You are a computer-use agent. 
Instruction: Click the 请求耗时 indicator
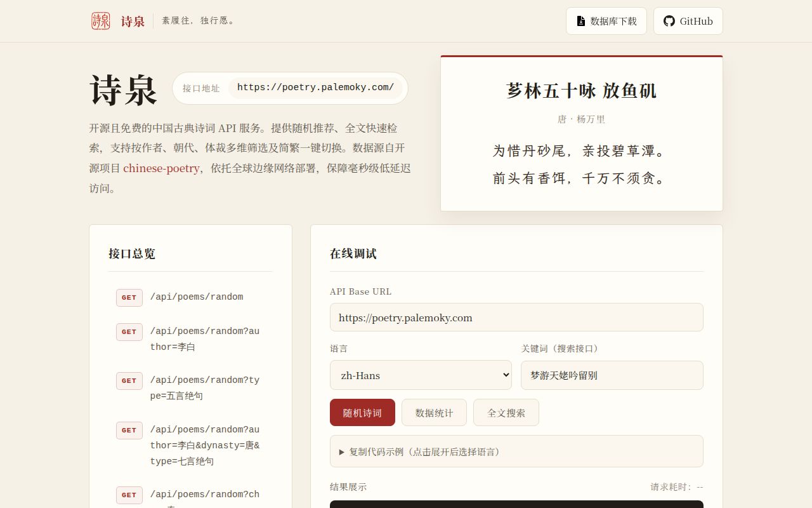click(x=677, y=487)
